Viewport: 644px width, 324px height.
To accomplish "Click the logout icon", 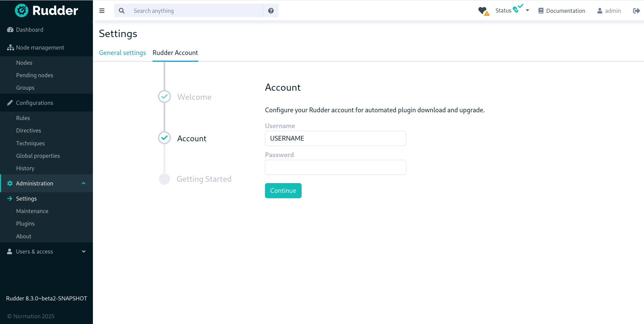I will (636, 10).
